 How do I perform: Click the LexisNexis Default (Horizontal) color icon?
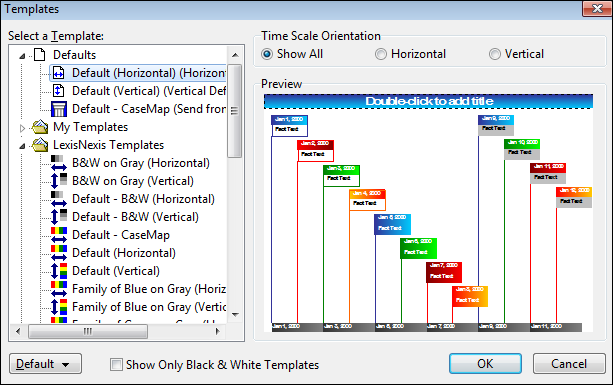click(59, 253)
